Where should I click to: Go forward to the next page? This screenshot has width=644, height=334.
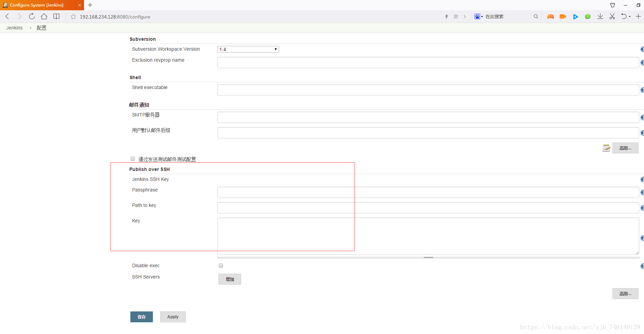pyautogui.click(x=19, y=16)
